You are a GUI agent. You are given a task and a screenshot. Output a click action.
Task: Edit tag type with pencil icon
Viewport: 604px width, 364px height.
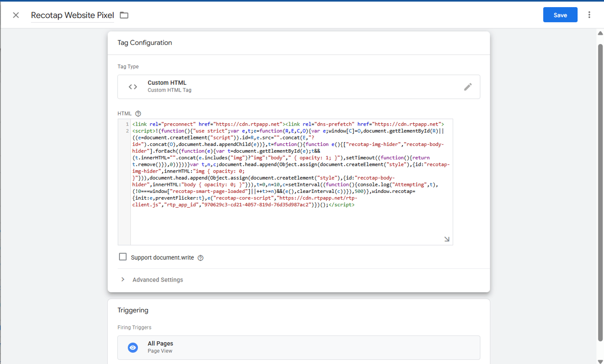coord(468,87)
